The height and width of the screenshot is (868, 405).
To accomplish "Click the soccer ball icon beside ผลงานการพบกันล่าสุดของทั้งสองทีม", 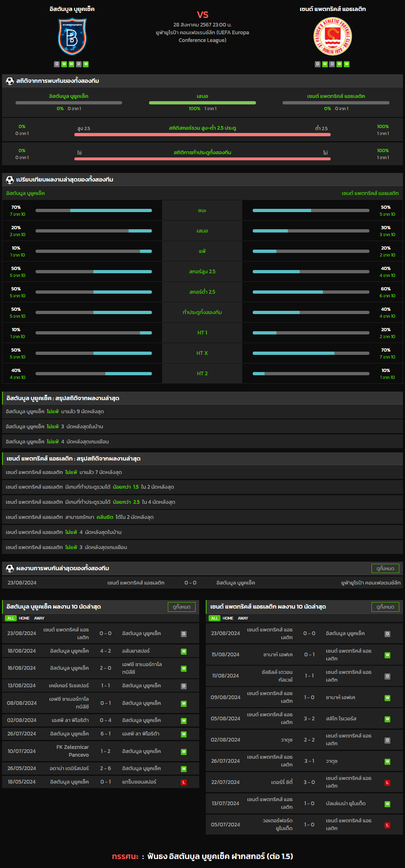I will click(10, 569).
